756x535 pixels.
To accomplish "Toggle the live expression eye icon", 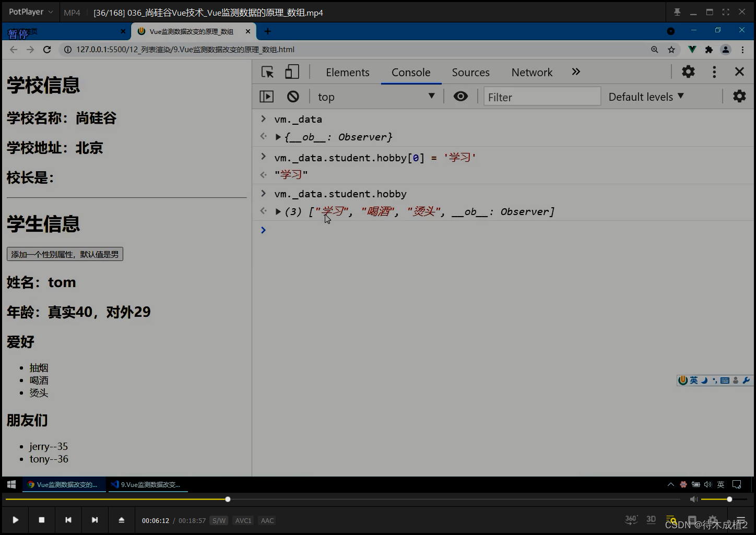I will click(x=460, y=96).
